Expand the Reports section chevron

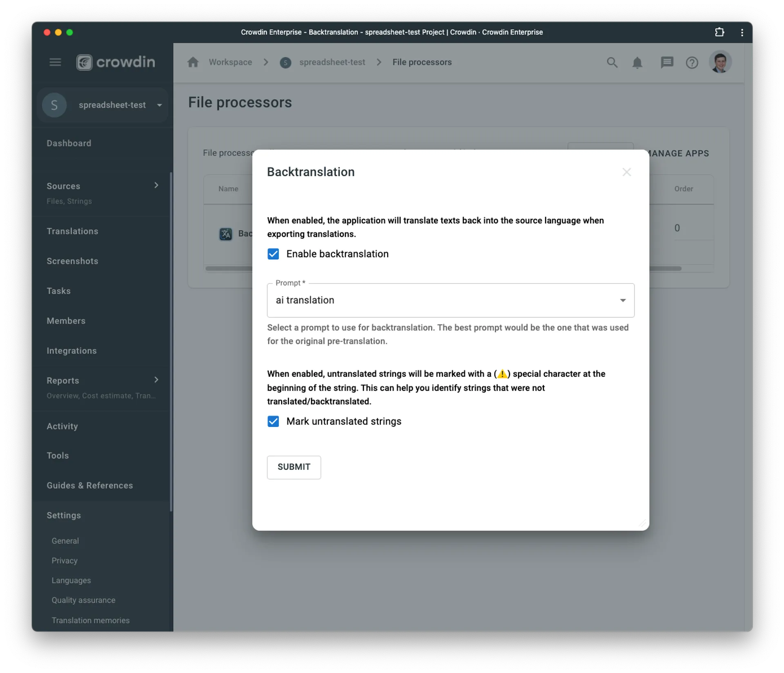tap(156, 380)
